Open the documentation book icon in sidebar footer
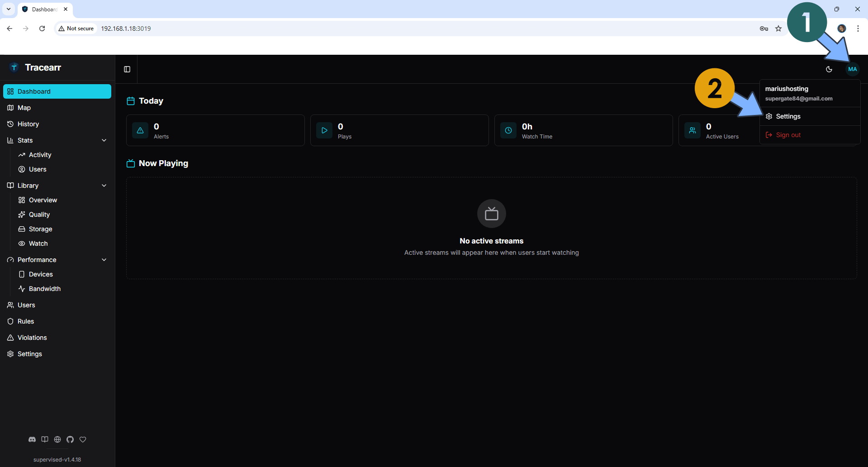This screenshot has width=868, height=467. [44, 439]
